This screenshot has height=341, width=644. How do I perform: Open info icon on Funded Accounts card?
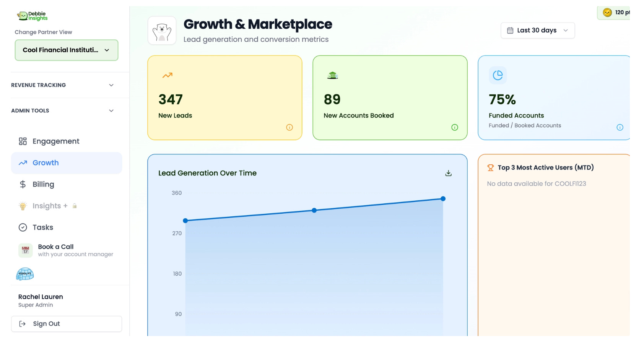pos(620,127)
